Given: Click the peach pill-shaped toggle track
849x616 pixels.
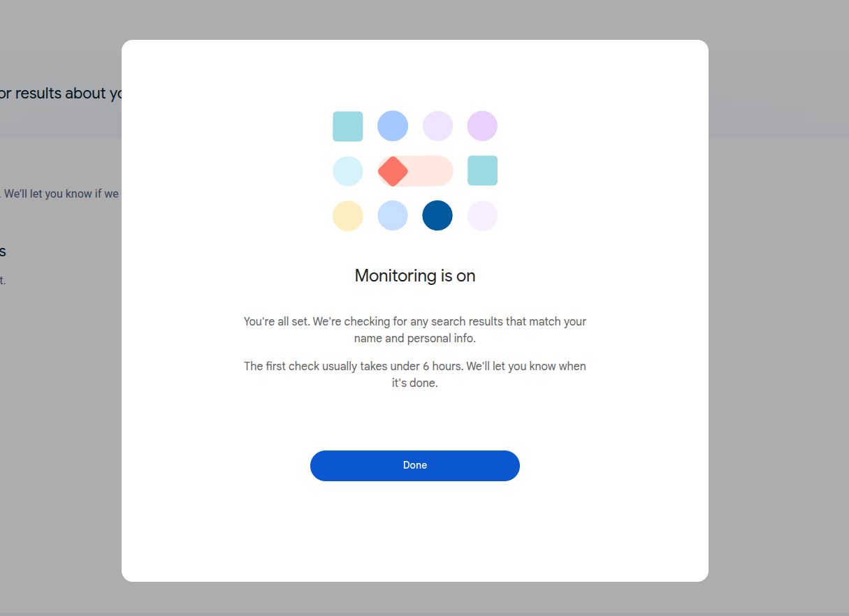Looking at the screenshot, I should pos(430,171).
